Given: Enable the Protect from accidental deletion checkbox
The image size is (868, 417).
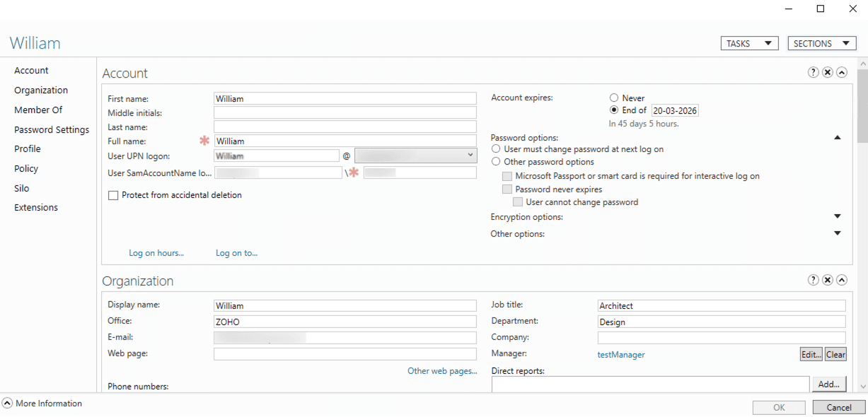Looking at the screenshot, I should [x=113, y=194].
